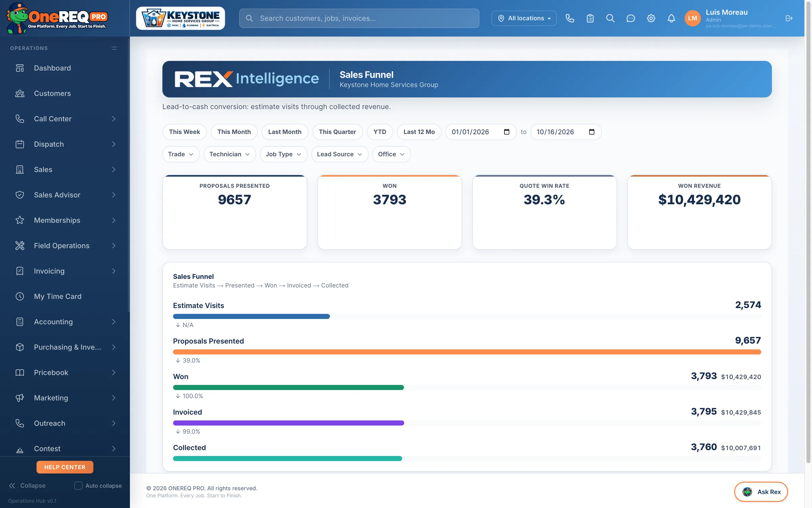The width and height of the screenshot is (812, 508).
Task: Open the calendar picker for end date 10/16/2026
Action: [591, 132]
